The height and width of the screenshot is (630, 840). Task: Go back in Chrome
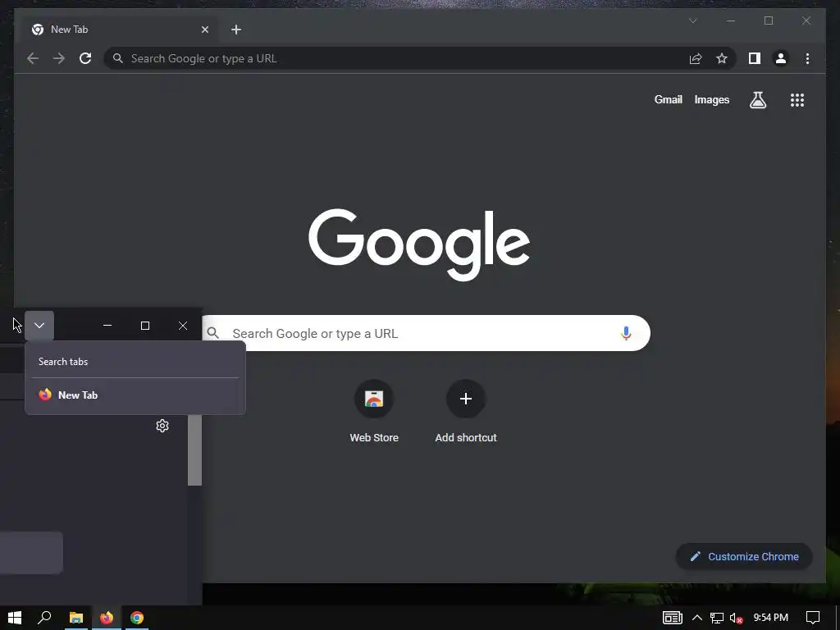(33, 58)
